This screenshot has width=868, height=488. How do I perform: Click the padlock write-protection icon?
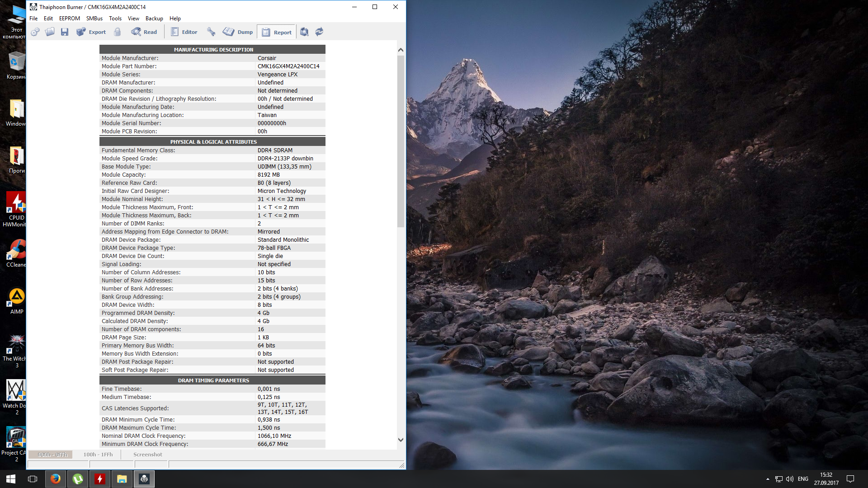click(118, 32)
